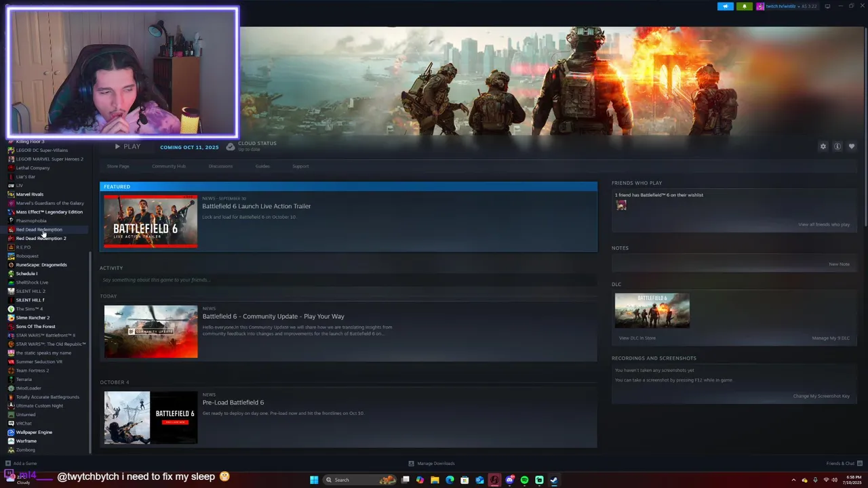Open the Guides tab

(262, 166)
